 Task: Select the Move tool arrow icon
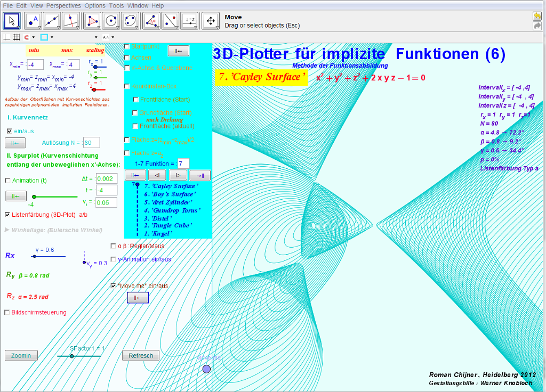click(12, 21)
